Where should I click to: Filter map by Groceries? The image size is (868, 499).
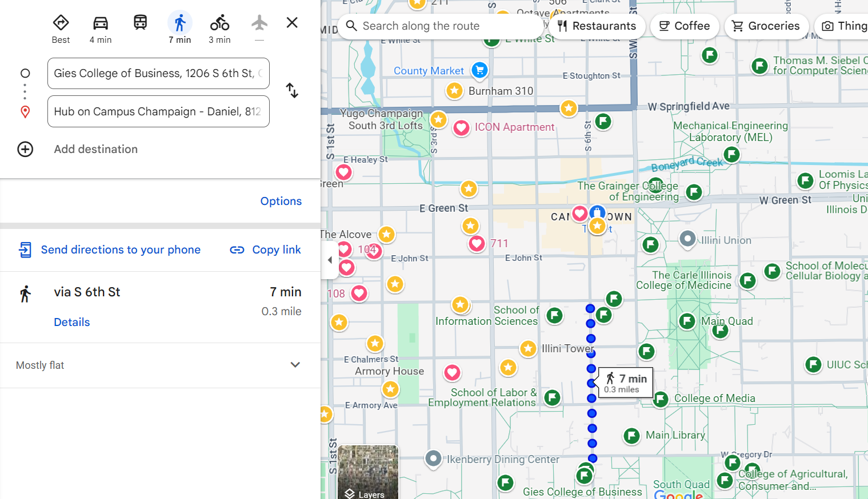766,26
